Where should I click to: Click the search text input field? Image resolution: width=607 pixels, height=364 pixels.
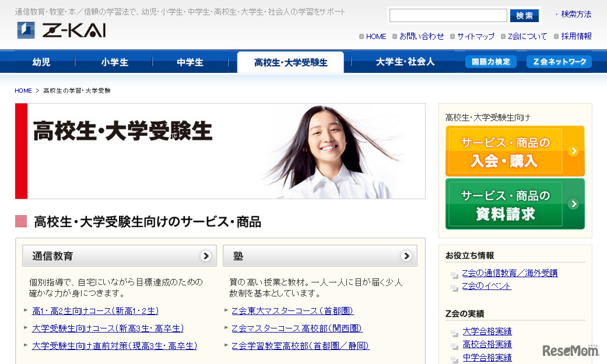448,16
